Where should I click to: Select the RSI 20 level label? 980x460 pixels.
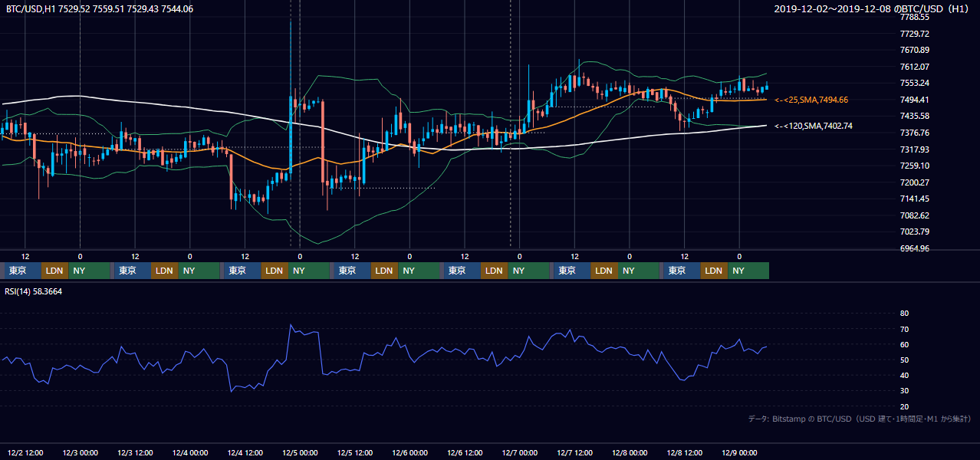point(904,406)
